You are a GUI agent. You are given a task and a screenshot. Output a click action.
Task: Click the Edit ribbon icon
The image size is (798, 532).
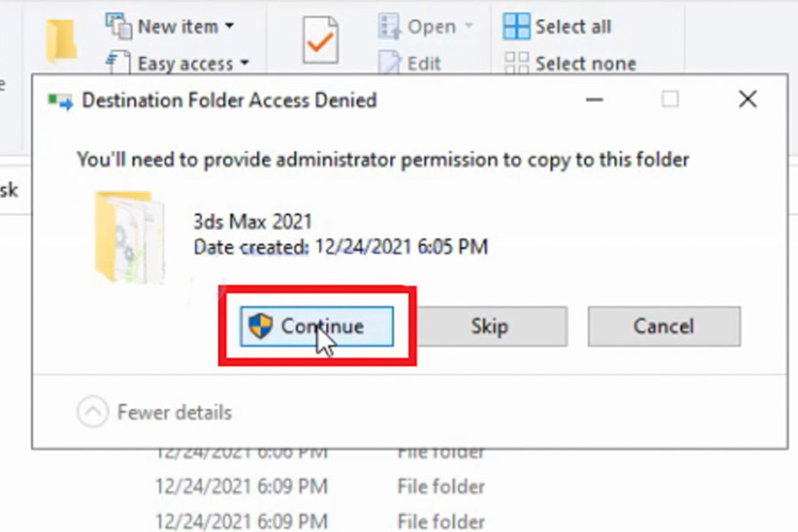pyautogui.click(x=389, y=63)
